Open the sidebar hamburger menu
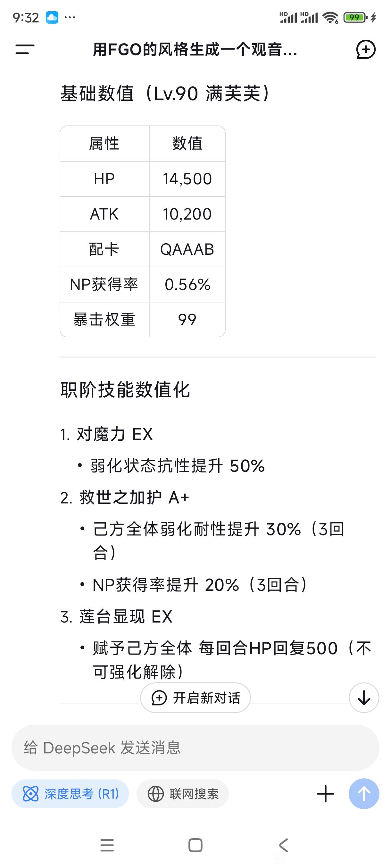The height and width of the screenshot is (868, 391). tap(25, 50)
